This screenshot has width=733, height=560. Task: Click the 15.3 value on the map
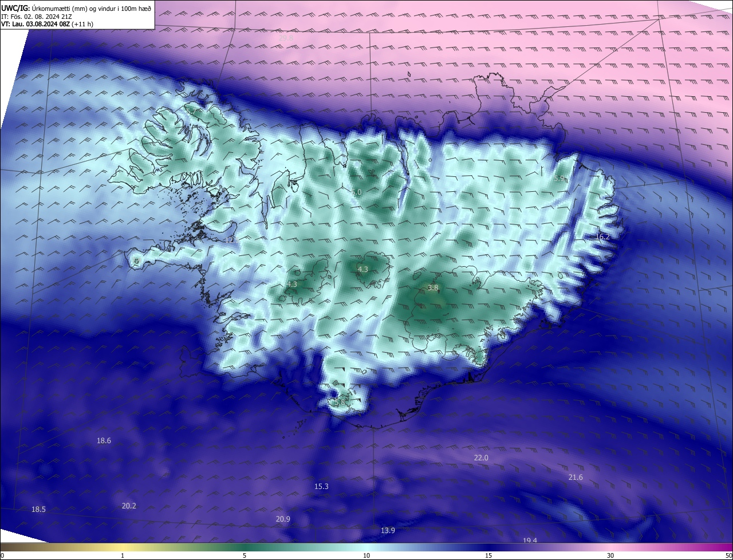coord(321,486)
